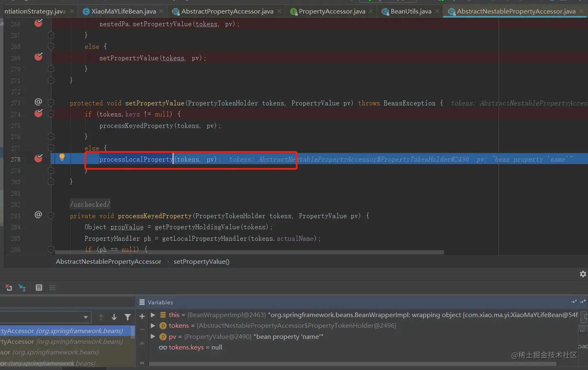Click the Variables panel header icon
The width and height of the screenshot is (588, 370).
(x=142, y=302)
